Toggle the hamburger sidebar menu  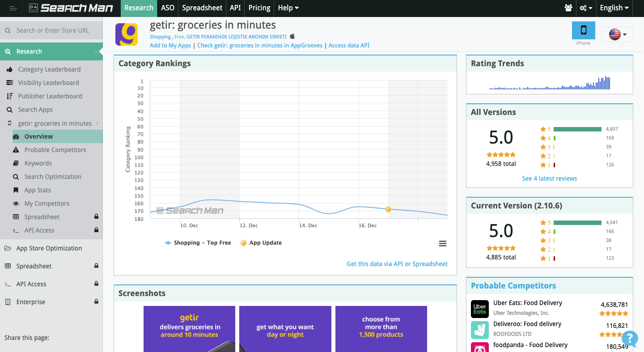(x=13, y=8)
